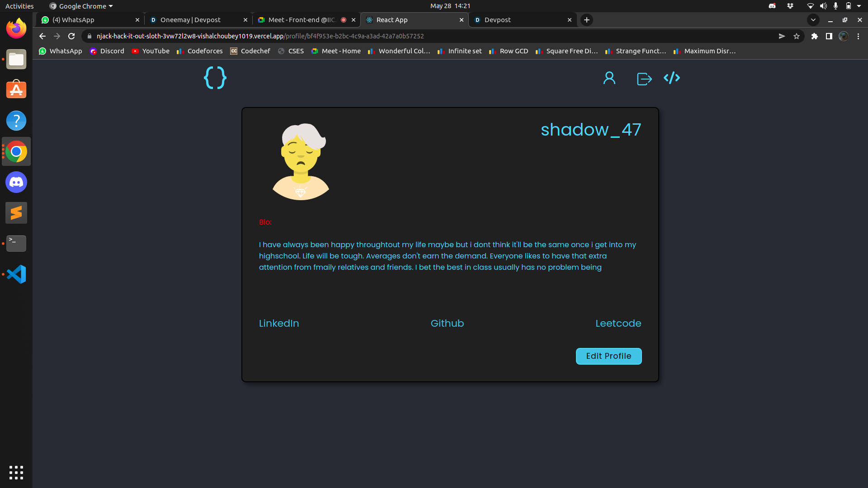Click the Dropbox icon in the system tray

coord(790,6)
